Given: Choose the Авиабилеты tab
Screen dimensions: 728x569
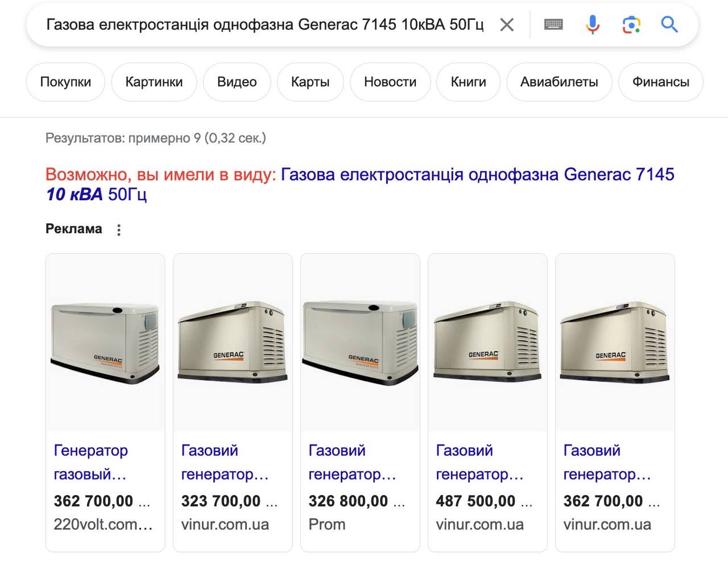Looking at the screenshot, I should pyautogui.click(x=559, y=82).
